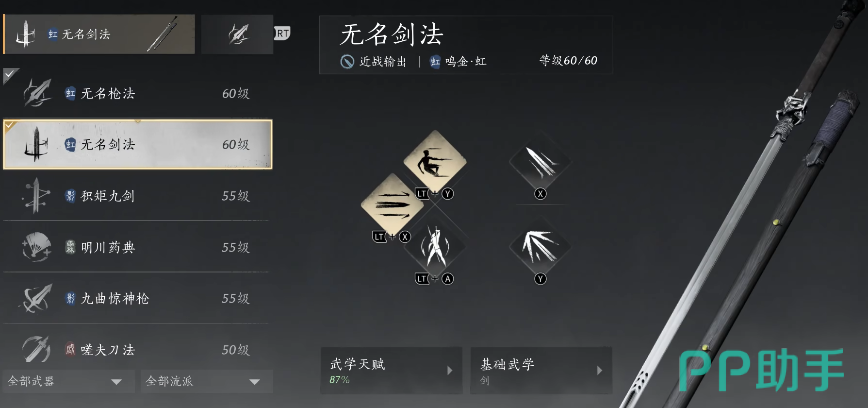Click the 鸣金·虹 school badge in header
868x408 pixels.
click(458, 62)
